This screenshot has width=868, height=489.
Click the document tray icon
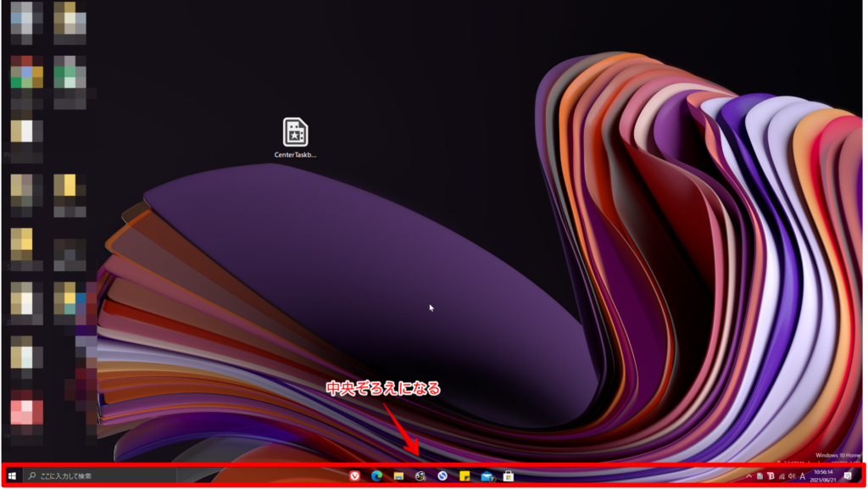pyautogui.click(x=760, y=475)
